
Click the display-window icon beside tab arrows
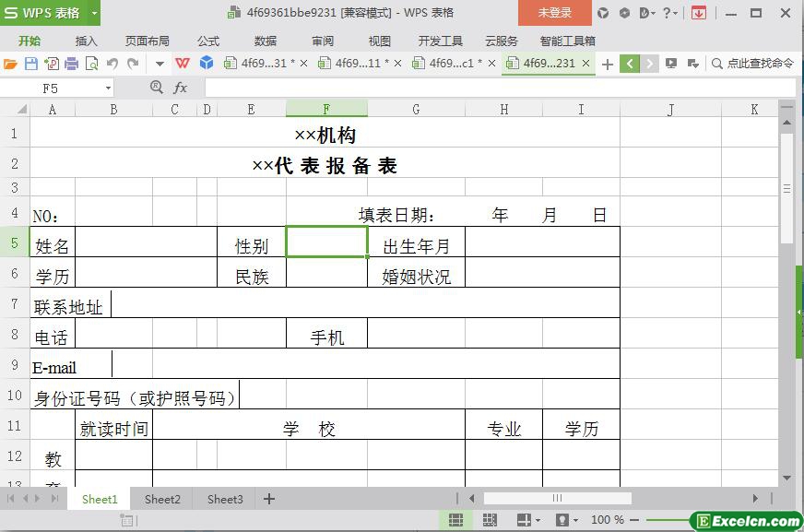tap(670, 64)
